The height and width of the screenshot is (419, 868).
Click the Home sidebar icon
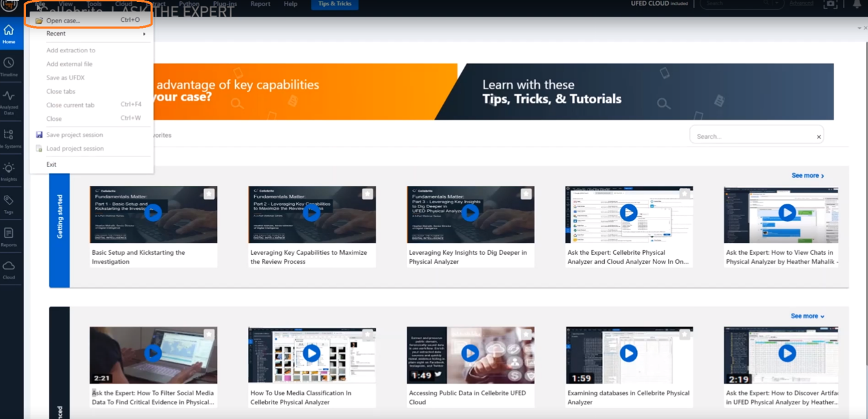click(9, 33)
